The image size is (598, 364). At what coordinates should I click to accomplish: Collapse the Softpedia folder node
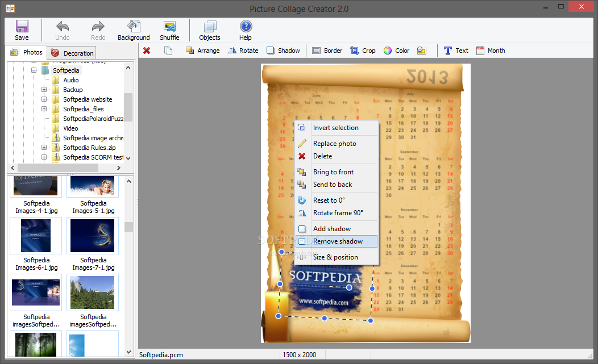click(x=34, y=70)
